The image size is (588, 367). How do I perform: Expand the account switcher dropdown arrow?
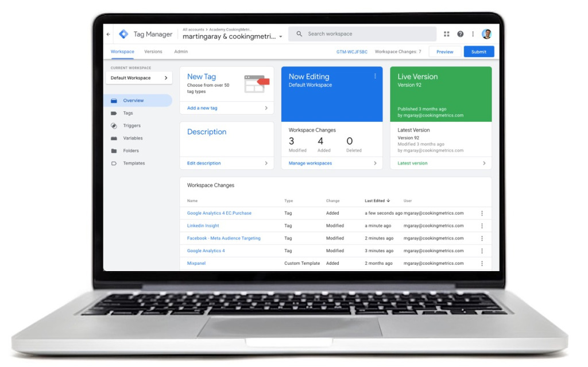tap(280, 36)
